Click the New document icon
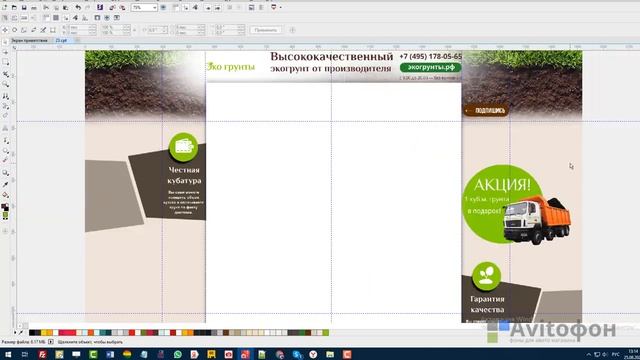 4,7
